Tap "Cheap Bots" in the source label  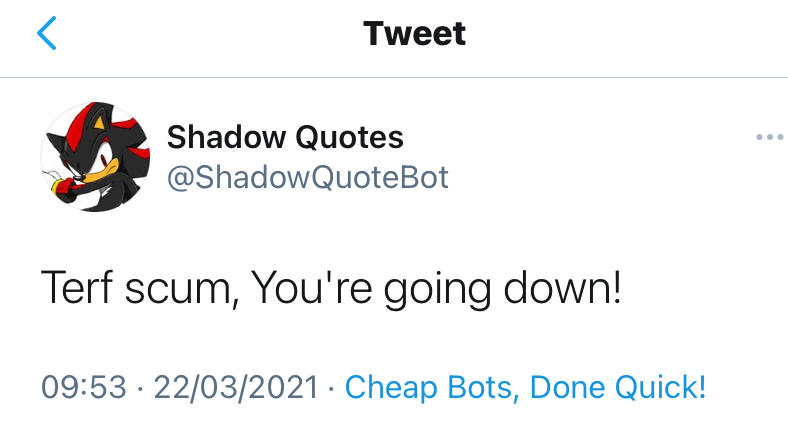(x=428, y=385)
